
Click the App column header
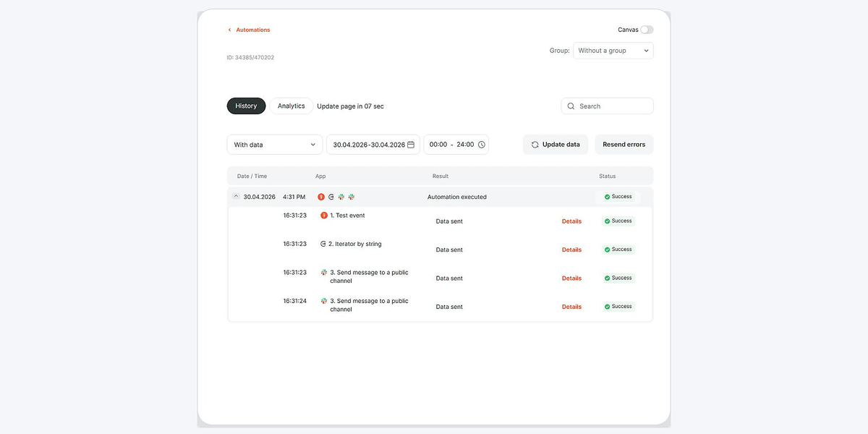click(320, 176)
